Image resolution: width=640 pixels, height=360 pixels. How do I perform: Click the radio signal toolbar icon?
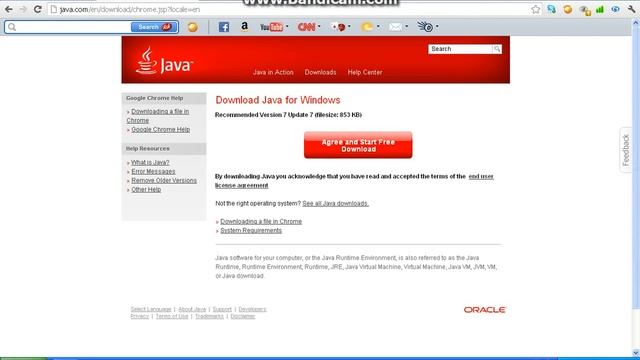click(x=425, y=27)
